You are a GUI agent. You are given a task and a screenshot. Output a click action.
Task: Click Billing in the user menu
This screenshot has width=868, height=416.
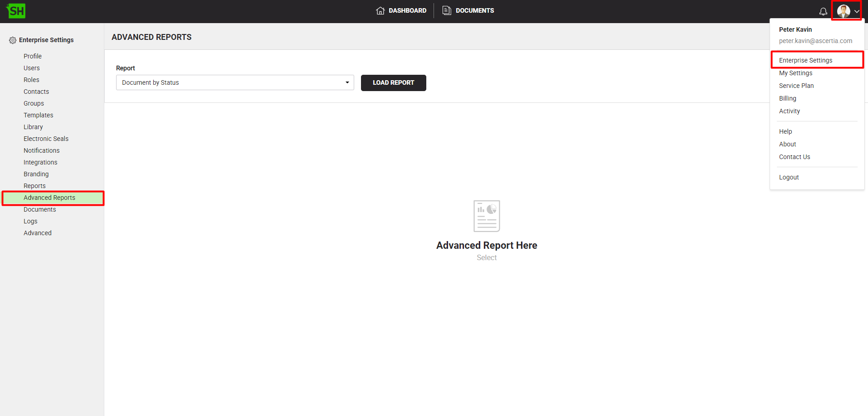787,98
